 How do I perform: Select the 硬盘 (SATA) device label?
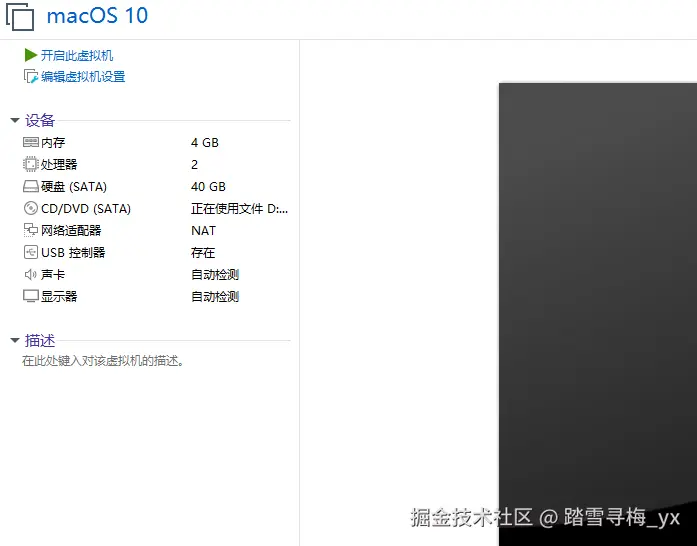coord(74,186)
